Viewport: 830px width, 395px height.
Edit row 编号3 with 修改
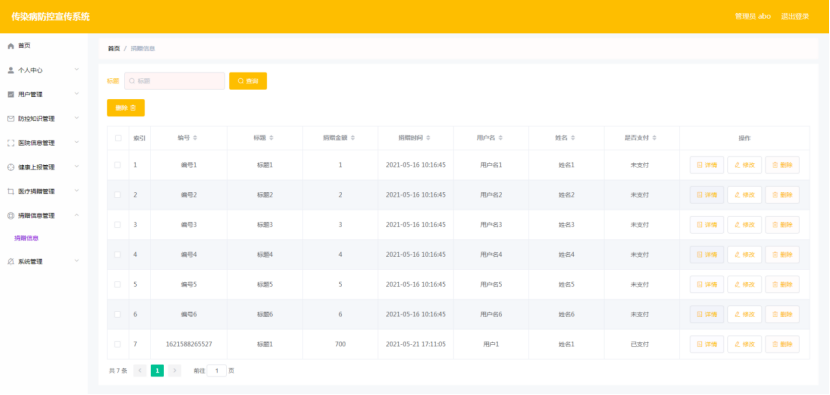(x=744, y=225)
